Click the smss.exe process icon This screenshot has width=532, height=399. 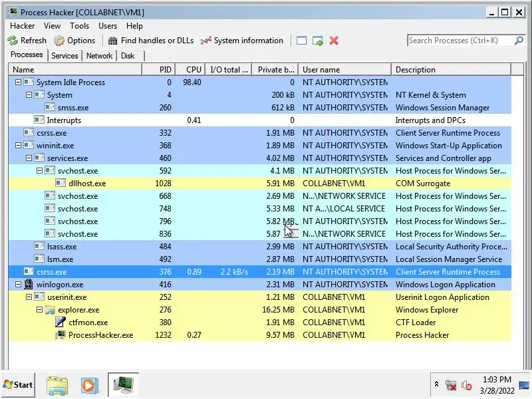tap(50, 108)
